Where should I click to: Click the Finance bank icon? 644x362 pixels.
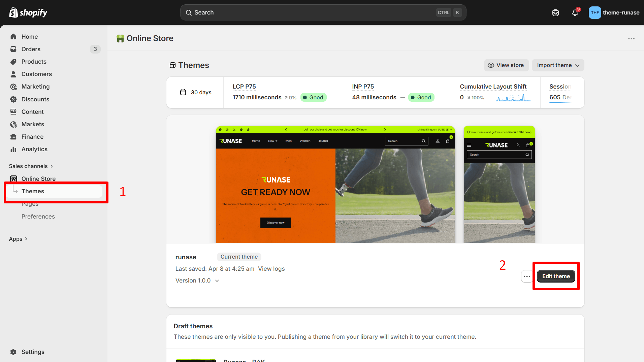(x=13, y=137)
